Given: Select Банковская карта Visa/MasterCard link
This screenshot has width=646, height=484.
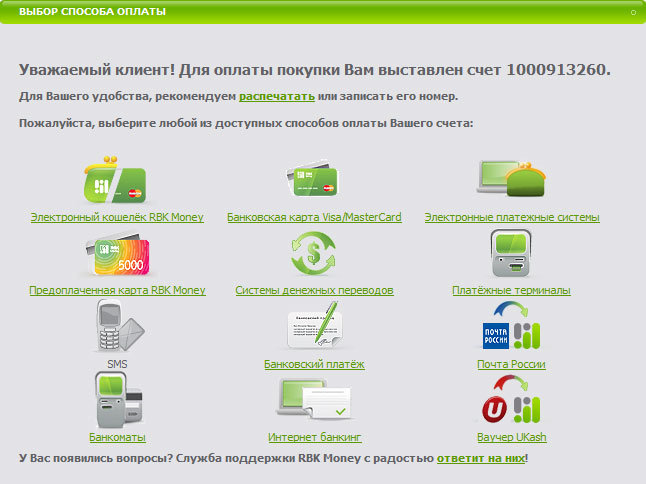Looking at the screenshot, I should (x=314, y=217).
